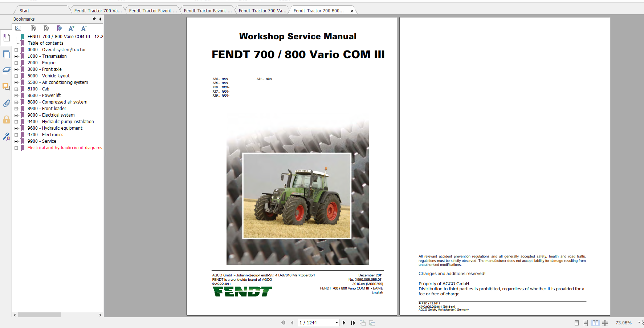Viewport: 644px width, 328px height.
Task: Switch to continuous page view
Action: click(586, 323)
